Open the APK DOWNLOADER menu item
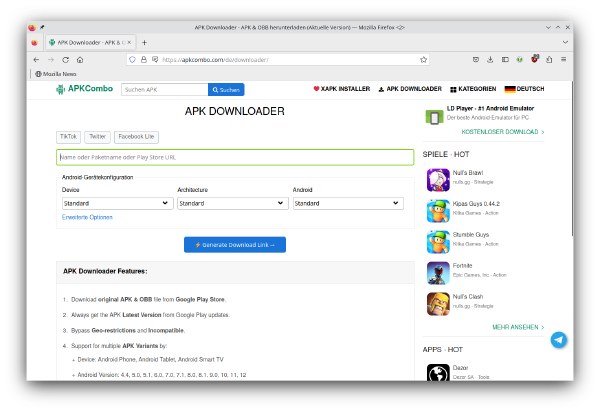The image size is (600, 412). click(410, 89)
